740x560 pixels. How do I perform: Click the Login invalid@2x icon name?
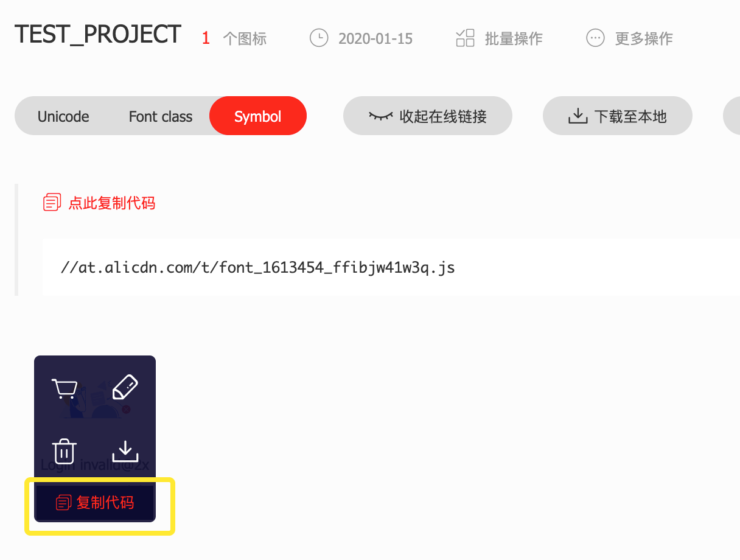coord(95,465)
